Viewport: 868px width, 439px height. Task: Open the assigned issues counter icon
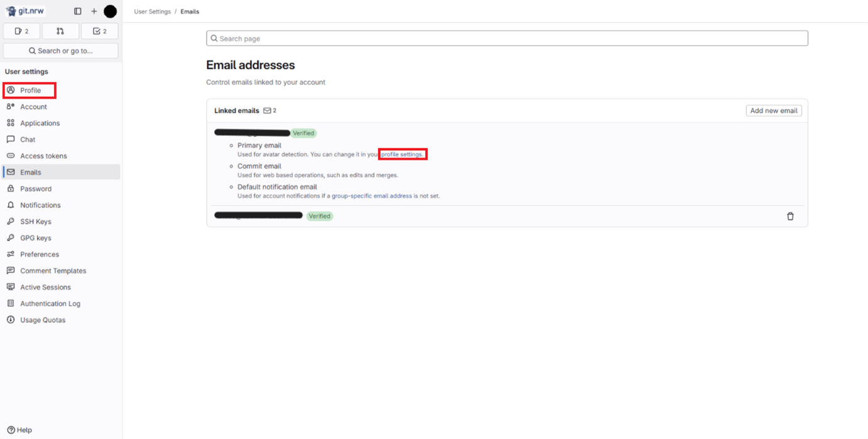[x=21, y=30]
